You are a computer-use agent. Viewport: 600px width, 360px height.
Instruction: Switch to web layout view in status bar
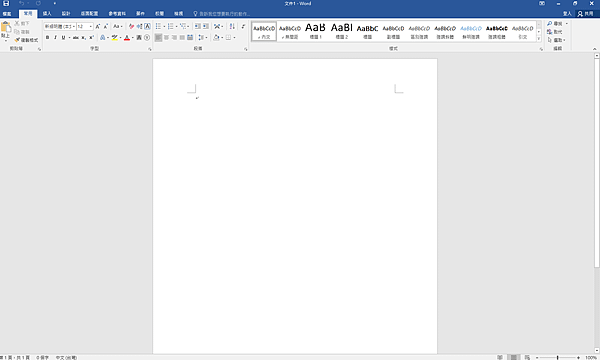pyautogui.click(x=527, y=357)
